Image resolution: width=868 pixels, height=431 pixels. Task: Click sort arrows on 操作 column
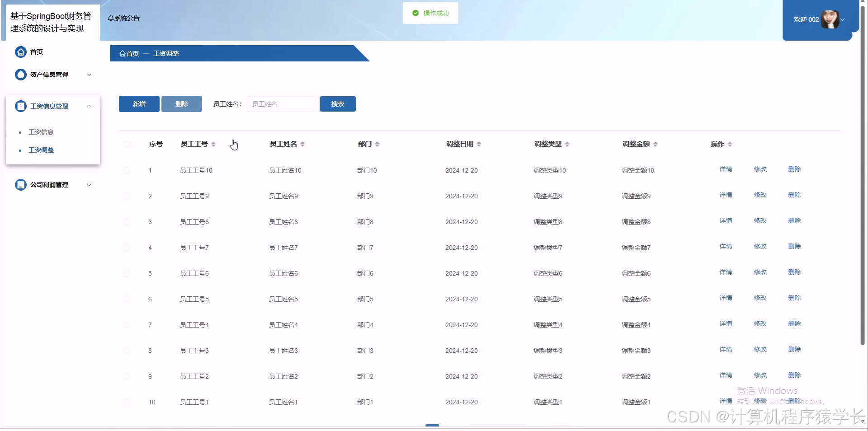click(x=730, y=144)
